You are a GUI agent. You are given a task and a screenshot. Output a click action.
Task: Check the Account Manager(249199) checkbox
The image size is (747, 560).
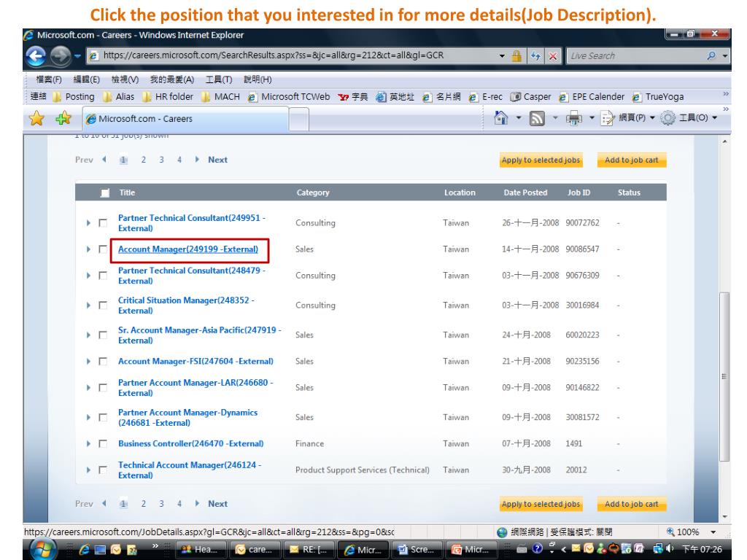pyautogui.click(x=102, y=249)
